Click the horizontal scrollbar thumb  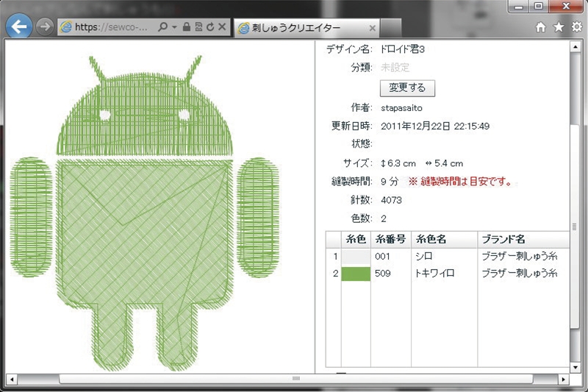(296, 379)
